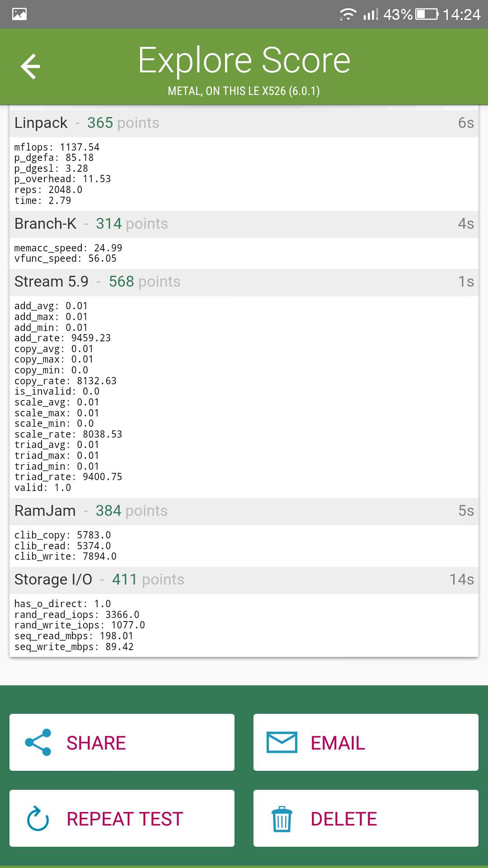This screenshot has width=488, height=868.
Task: Click the share icon
Action: [x=38, y=742]
